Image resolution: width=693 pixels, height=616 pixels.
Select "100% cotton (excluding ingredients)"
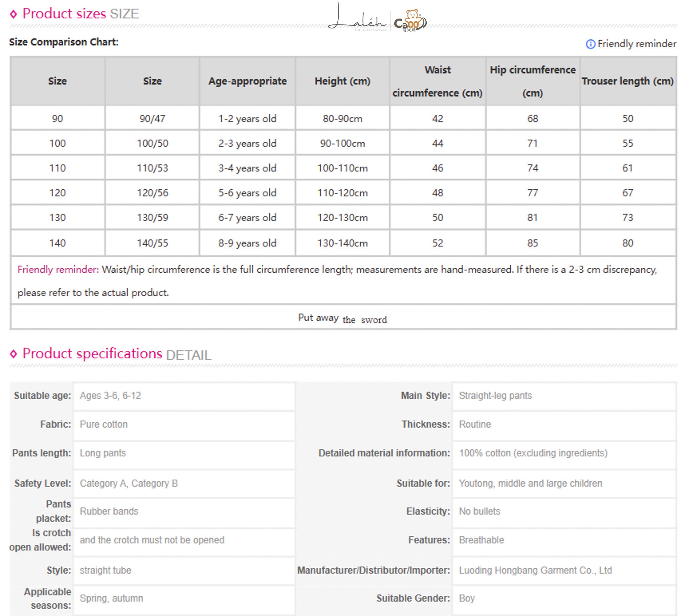click(x=533, y=453)
